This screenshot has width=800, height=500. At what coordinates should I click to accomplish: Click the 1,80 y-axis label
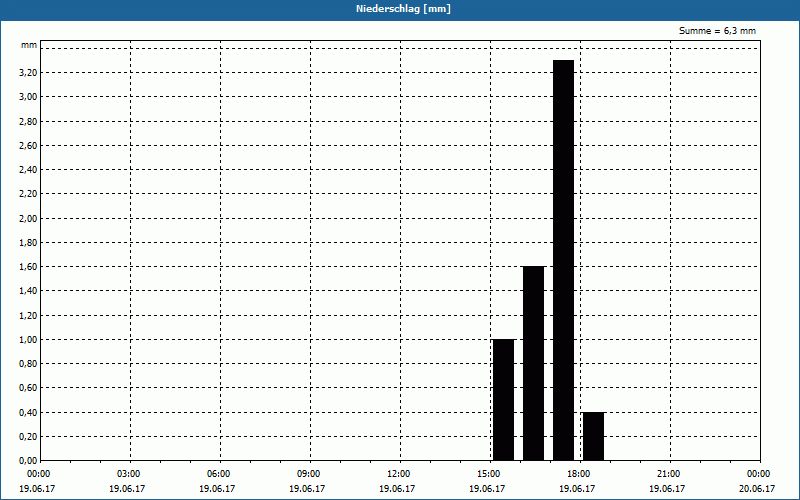click(28, 242)
